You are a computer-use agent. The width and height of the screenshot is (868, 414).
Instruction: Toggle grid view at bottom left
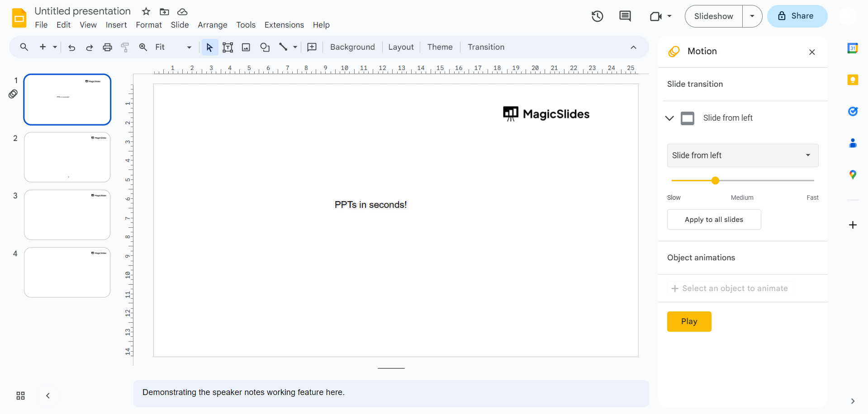click(21, 396)
